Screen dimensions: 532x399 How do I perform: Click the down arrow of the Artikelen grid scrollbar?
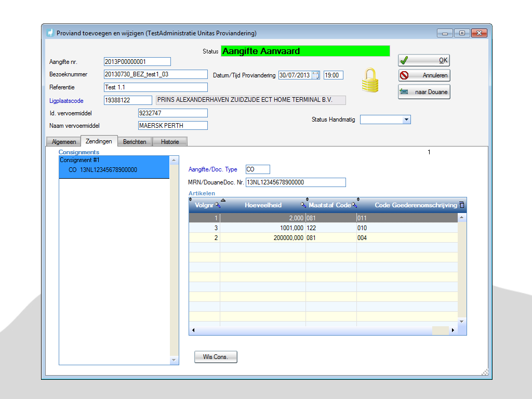tap(462, 321)
